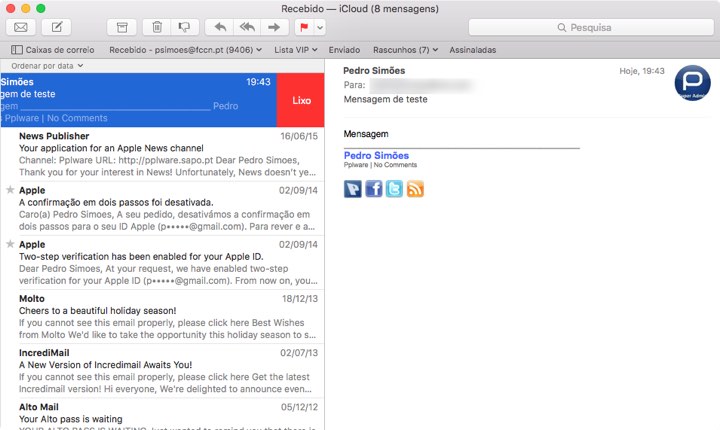Image resolution: width=720 pixels, height=430 pixels.
Task: Click the Pplware signature icon
Action: click(x=353, y=189)
